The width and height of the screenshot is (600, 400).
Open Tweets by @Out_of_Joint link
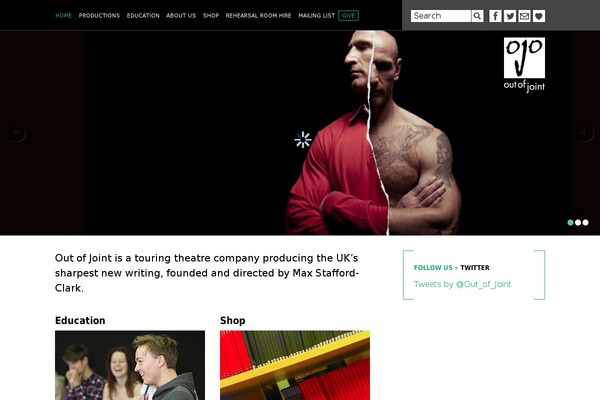(462, 284)
